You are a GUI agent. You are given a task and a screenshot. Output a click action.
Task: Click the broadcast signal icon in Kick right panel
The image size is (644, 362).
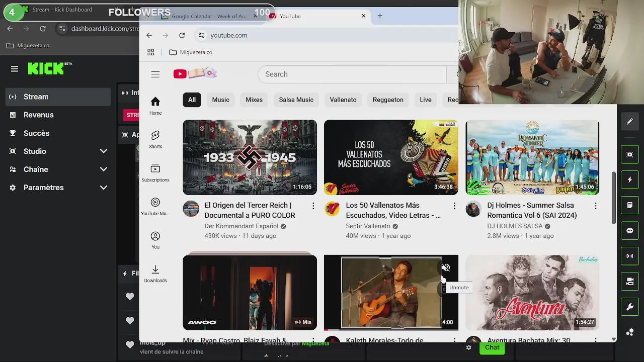(629, 256)
